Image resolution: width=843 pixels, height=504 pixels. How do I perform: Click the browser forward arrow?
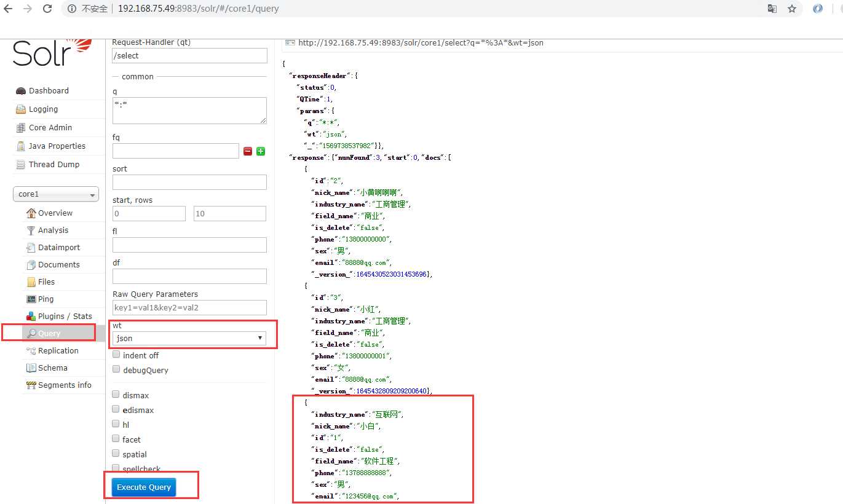tap(28, 9)
